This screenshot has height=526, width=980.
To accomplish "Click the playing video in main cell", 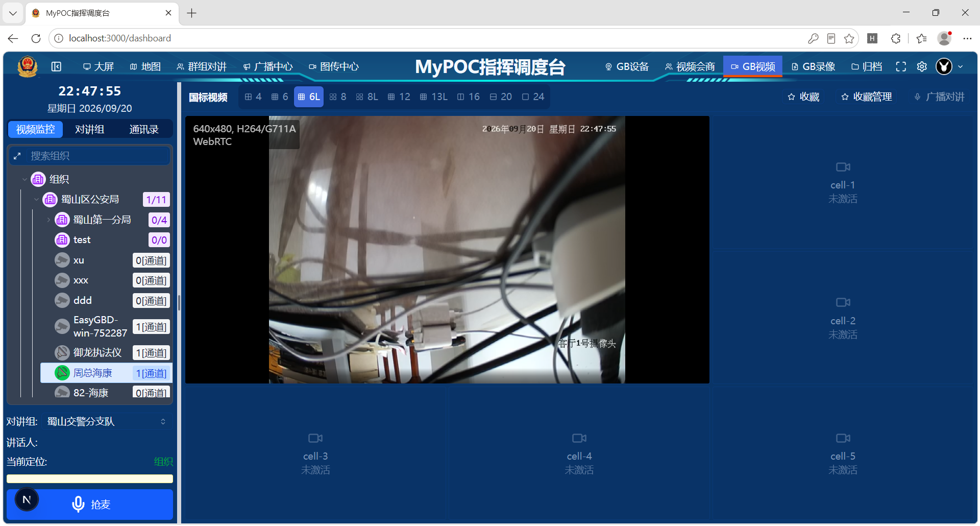I will click(447, 250).
